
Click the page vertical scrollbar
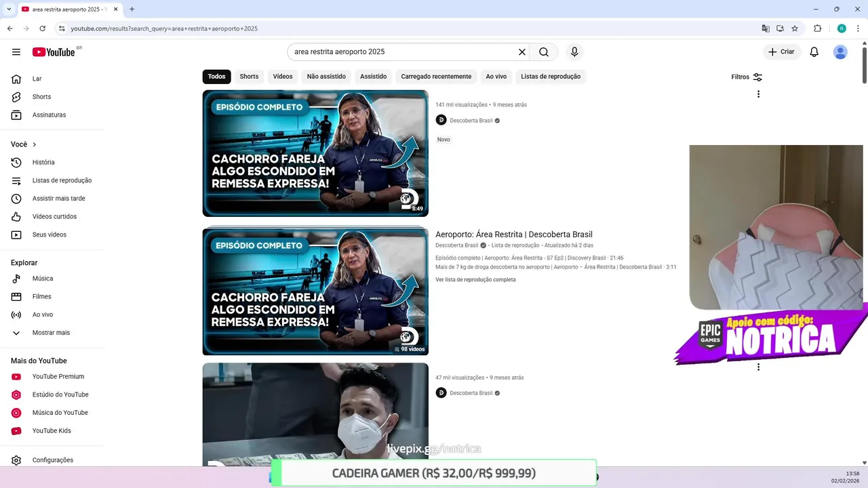[865, 66]
